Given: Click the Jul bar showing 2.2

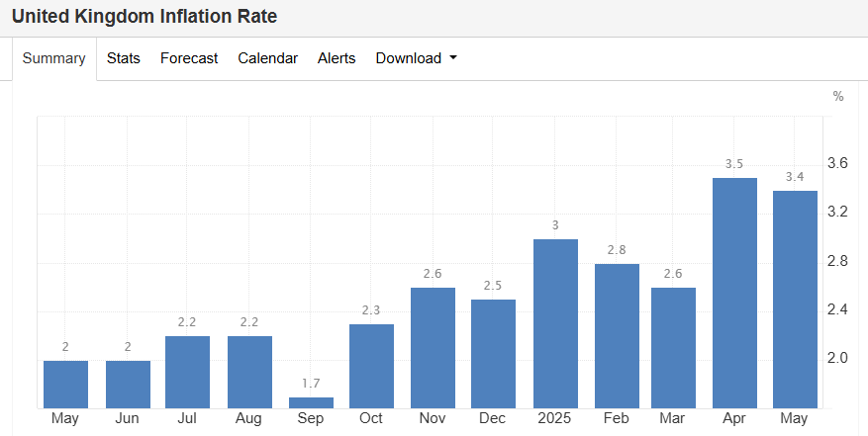Looking at the screenshot, I should 188,372.
